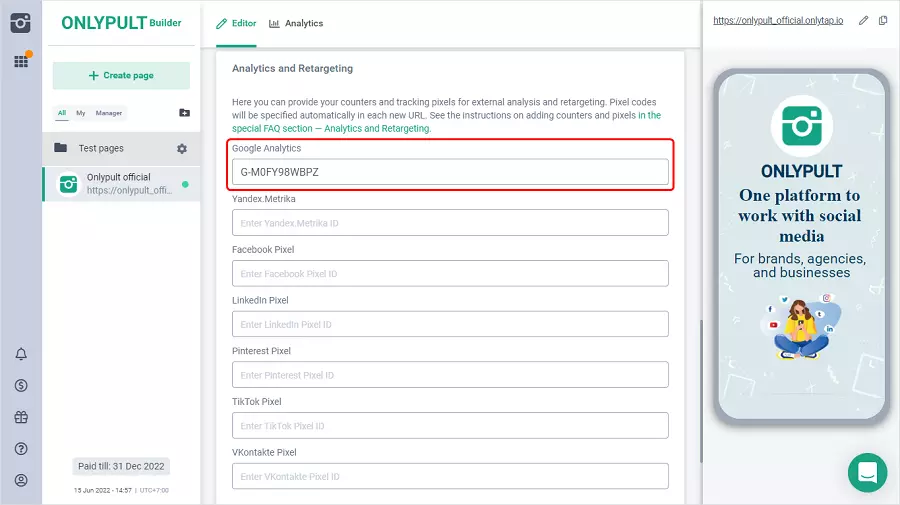
Task: Open the onlypult_official.onlytap.io link
Action: coord(776,21)
